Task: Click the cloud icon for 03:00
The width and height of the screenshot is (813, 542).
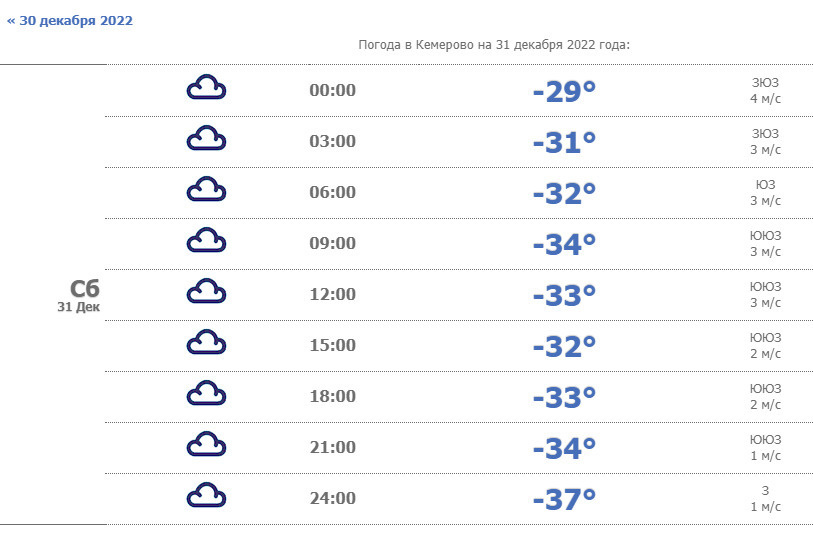Action: pyautogui.click(x=206, y=140)
